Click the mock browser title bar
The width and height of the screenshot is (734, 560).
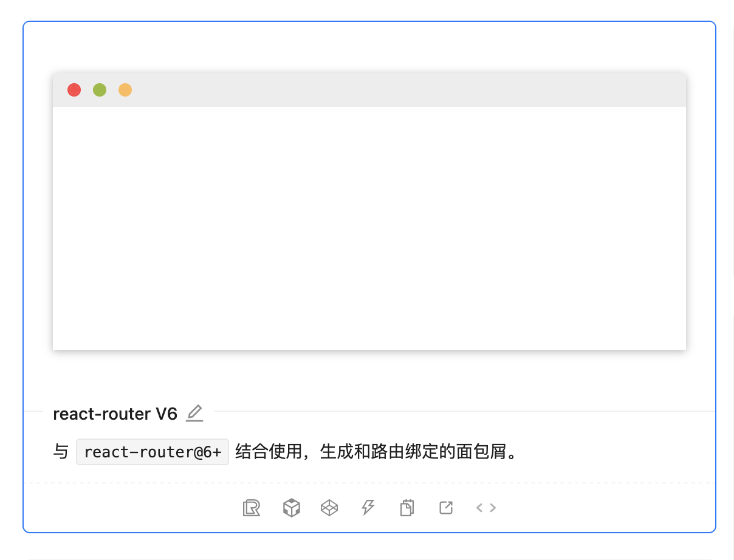tap(369, 90)
